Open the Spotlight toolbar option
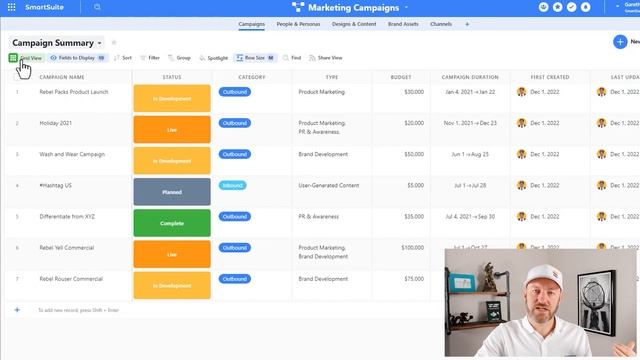 coord(213,58)
